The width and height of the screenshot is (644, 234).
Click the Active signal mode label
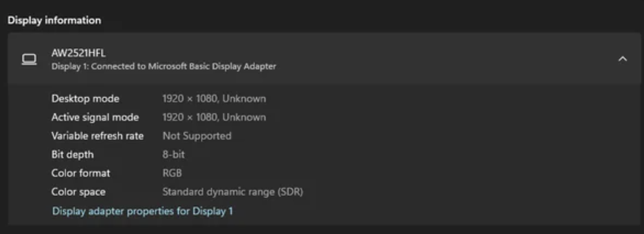coord(95,117)
